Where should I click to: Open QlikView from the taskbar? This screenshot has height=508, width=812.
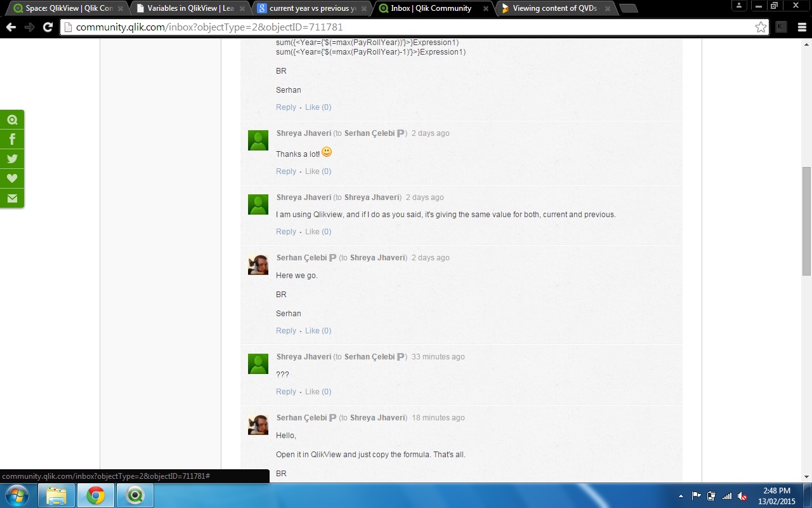tap(134, 495)
